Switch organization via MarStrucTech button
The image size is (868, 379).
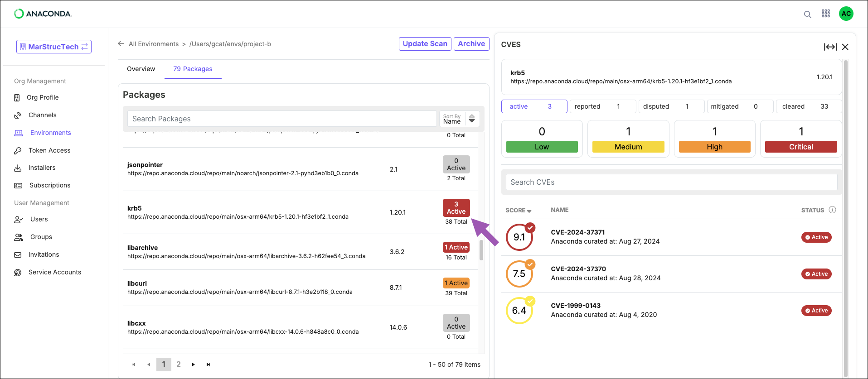pos(54,47)
